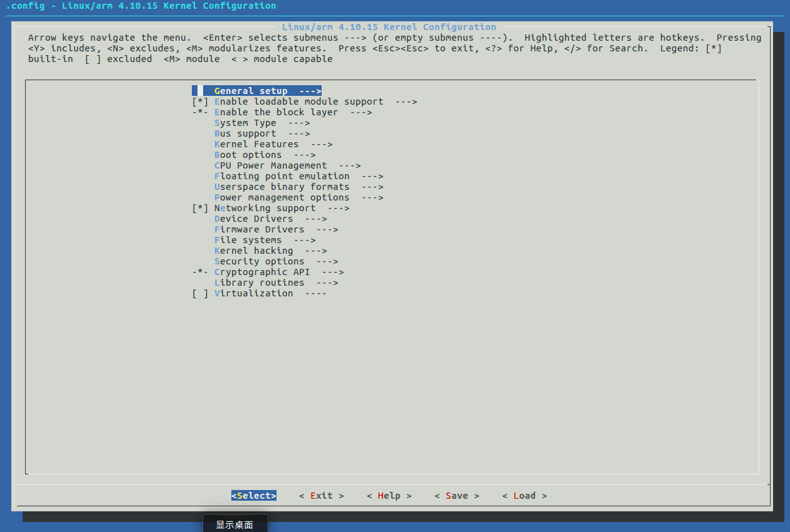Select the Cryptographic API entry
This screenshot has height=532, width=790.
point(262,271)
